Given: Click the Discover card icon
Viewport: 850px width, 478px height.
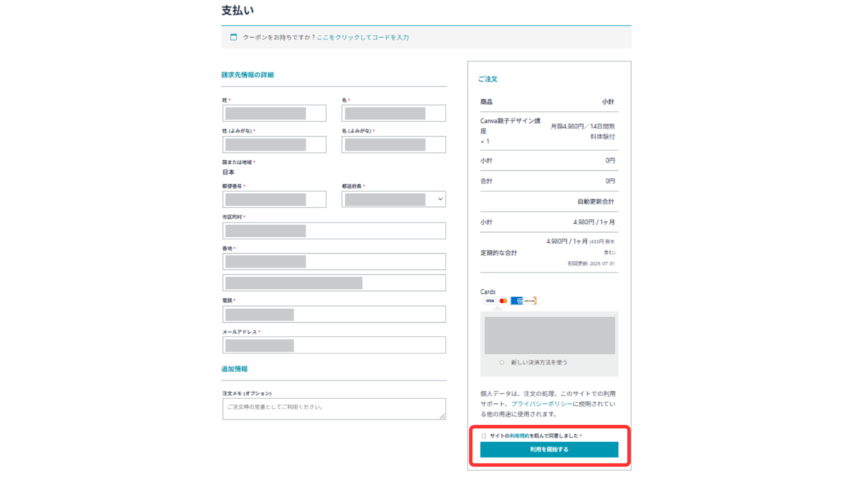Looking at the screenshot, I should [530, 301].
